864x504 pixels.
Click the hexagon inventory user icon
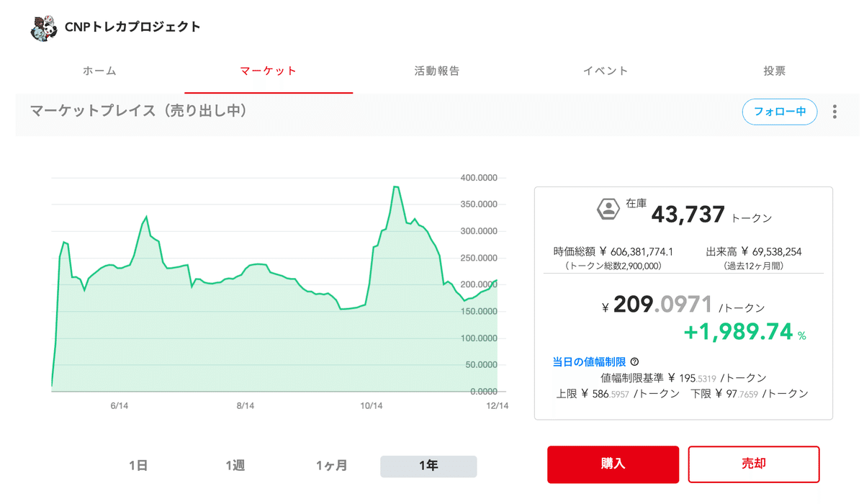tap(608, 210)
